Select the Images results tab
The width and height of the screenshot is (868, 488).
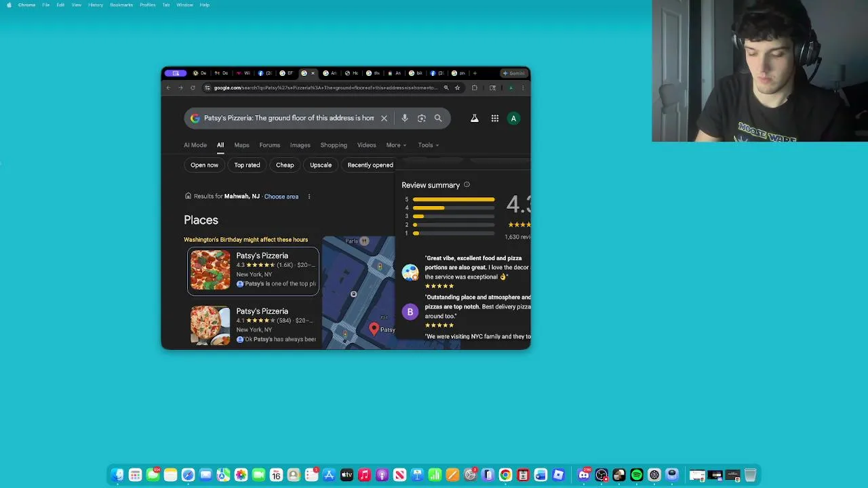point(300,145)
